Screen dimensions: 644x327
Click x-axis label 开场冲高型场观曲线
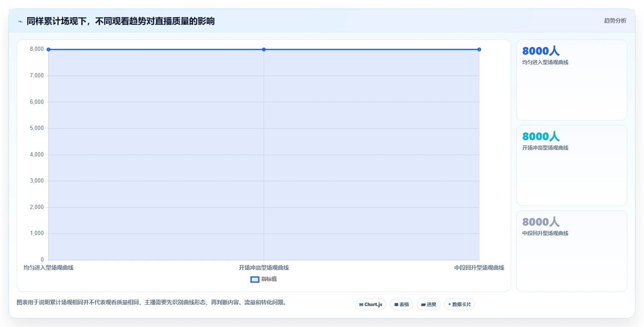coord(264,268)
